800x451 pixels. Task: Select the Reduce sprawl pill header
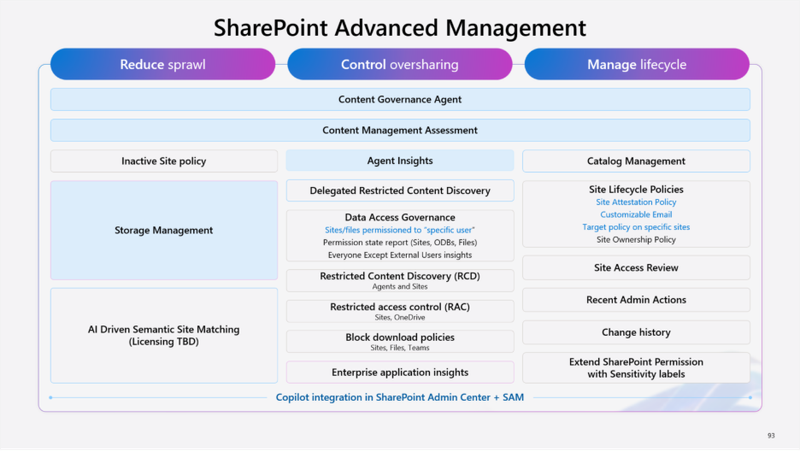tap(163, 64)
